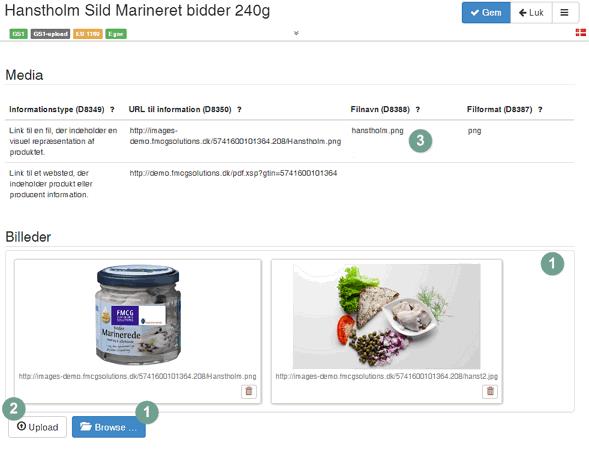This screenshot has height=449, width=589.
Task: Select the orange EU 1169 badge
Action: [88, 34]
